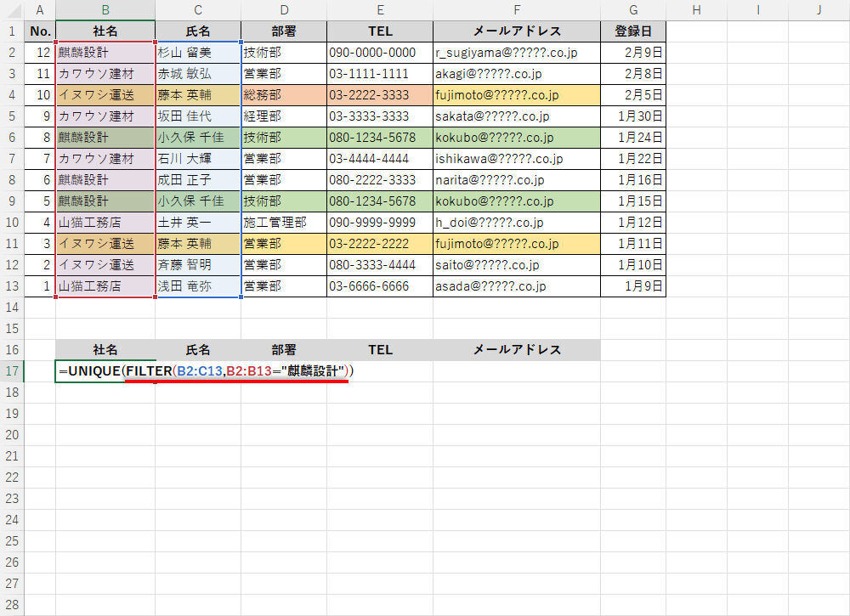Screen dimensions: 850x616
Task: Select cell containing 石川 大輝
Action: (x=198, y=159)
